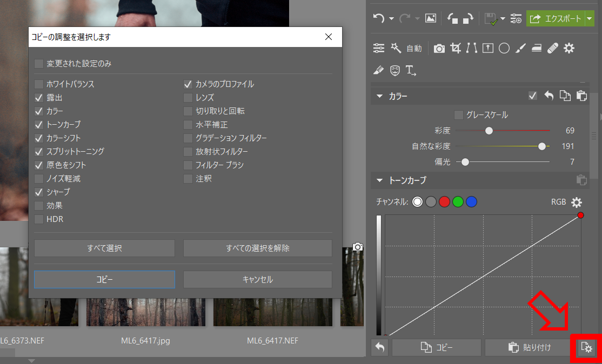Screen dimensions: 602x364
Task: Select the white RGB channel circle
Action: (x=417, y=202)
